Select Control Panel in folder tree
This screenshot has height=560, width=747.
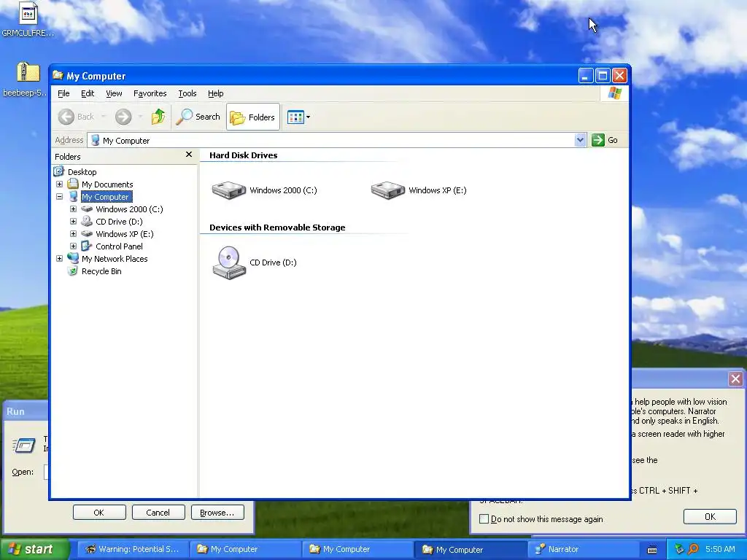119,246
